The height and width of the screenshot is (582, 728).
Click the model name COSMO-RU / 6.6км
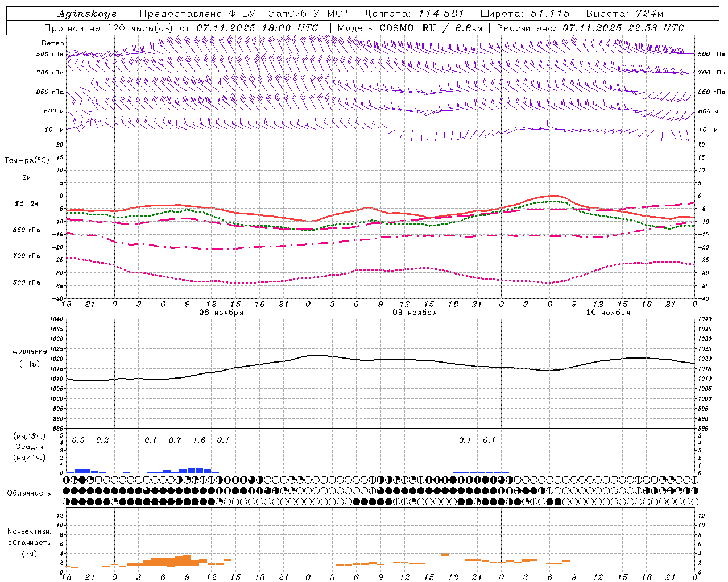[431, 28]
